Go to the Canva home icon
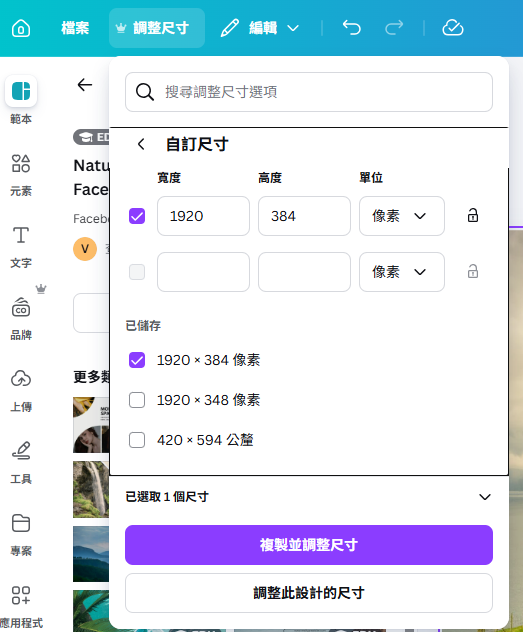523x632 pixels. 21,28
